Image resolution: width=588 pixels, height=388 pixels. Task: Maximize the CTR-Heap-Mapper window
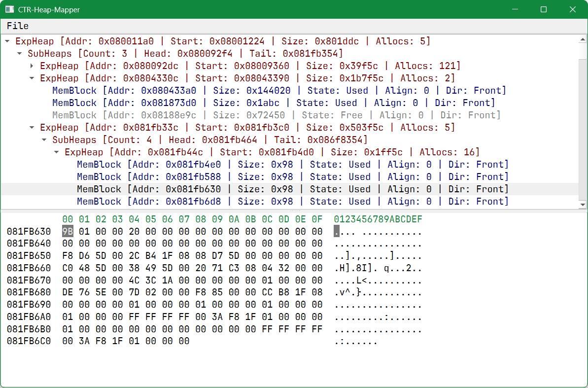tap(543, 9)
